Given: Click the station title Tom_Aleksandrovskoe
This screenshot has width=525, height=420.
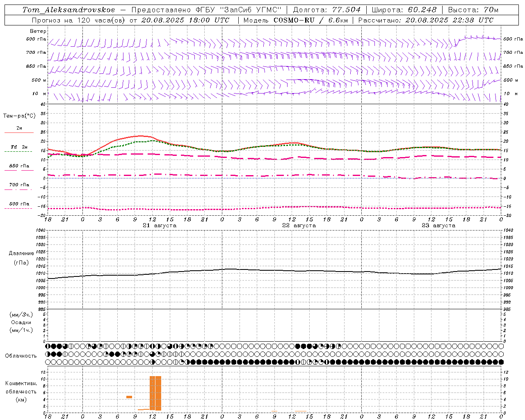Looking at the screenshot, I should (x=69, y=10).
